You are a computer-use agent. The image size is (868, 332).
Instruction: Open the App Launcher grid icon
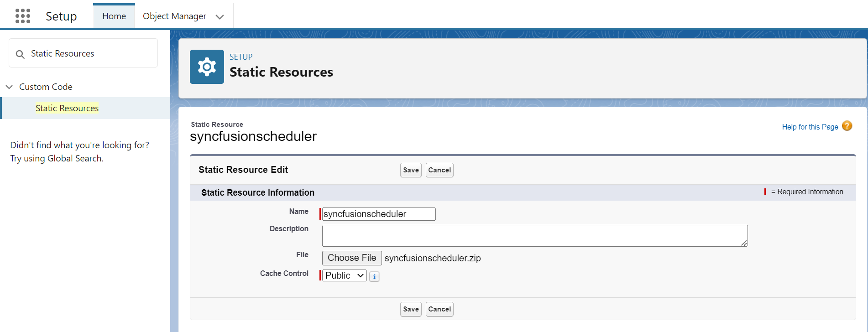[22, 16]
